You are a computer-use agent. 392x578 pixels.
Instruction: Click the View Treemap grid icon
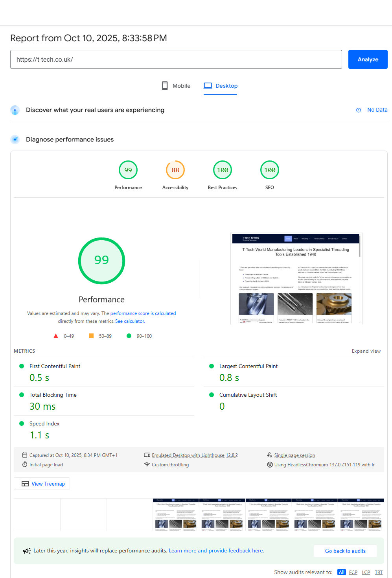(x=25, y=484)
